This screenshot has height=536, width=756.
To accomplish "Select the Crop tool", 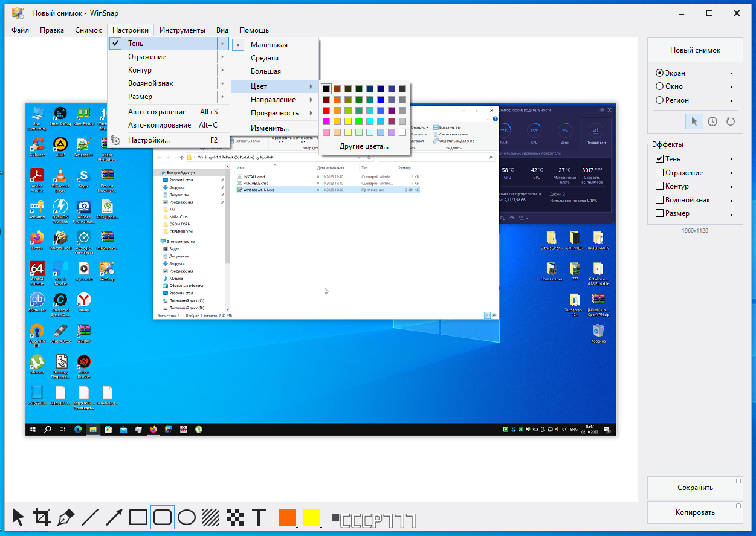I will coord(42,517).
